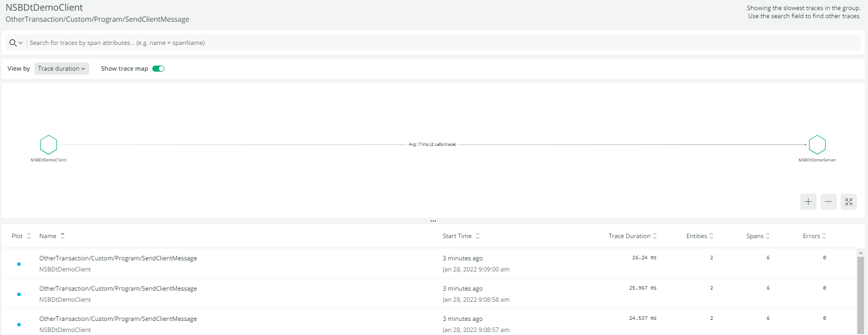868x335 pixels.
Task: Open the Trace duration dropdown
Action: point(62,69)
